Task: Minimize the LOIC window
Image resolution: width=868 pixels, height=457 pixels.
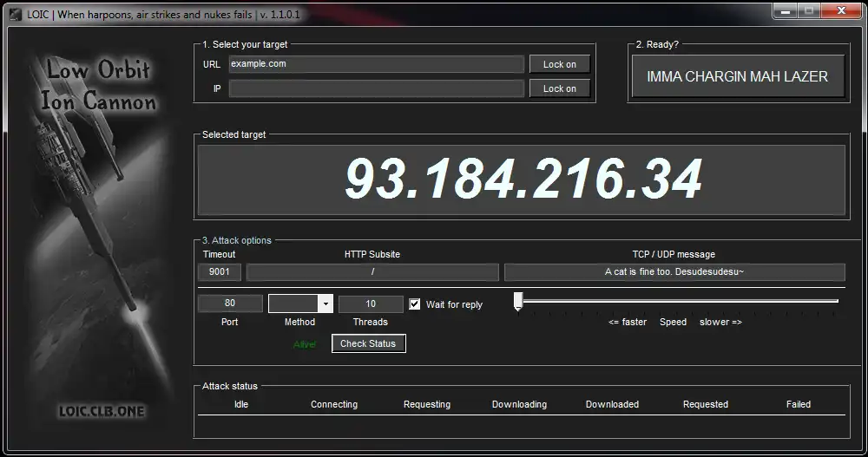Action: pos(785,10)
